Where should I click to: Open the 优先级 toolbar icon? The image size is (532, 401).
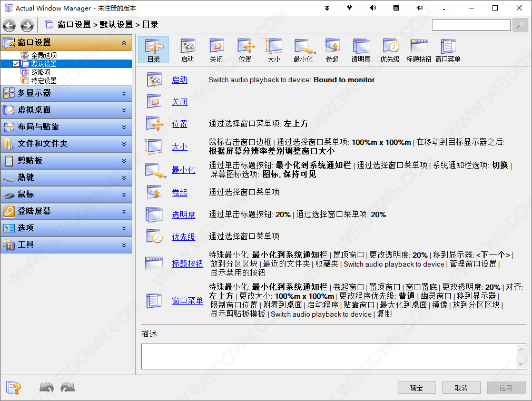[x=390, y=50]
